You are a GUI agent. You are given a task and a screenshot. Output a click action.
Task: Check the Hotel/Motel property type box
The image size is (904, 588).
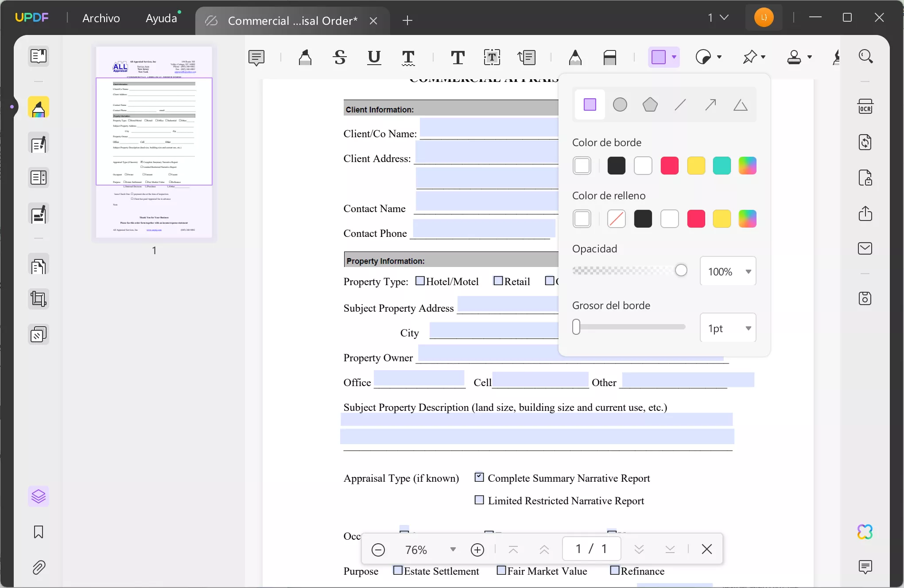(x=420, y=281)
